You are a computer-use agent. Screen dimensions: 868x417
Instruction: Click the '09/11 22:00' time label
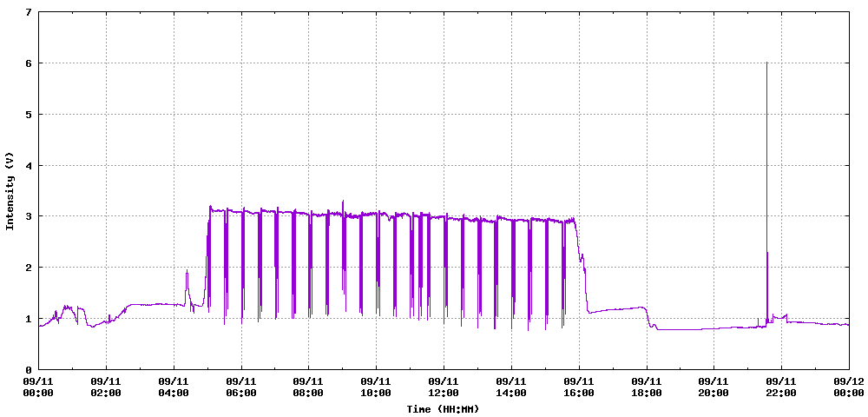tap(782, 387)
